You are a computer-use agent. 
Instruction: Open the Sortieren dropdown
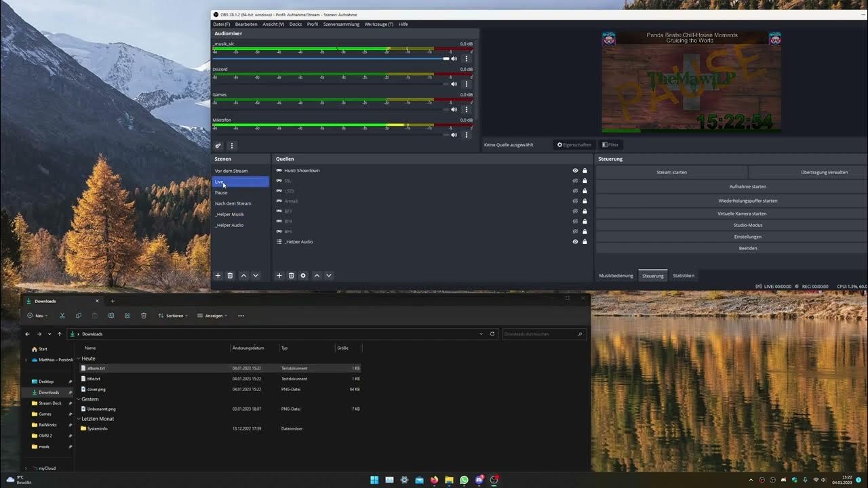click(172, 316)
